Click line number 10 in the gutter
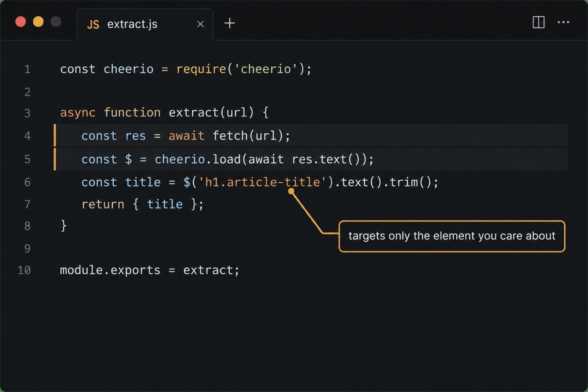588x392 pixels. coord(24,270)
